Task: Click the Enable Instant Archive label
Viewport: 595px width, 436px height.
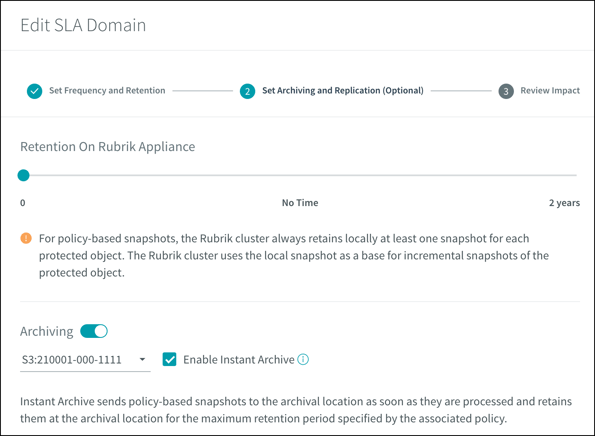Action: [x=239, y=359]
